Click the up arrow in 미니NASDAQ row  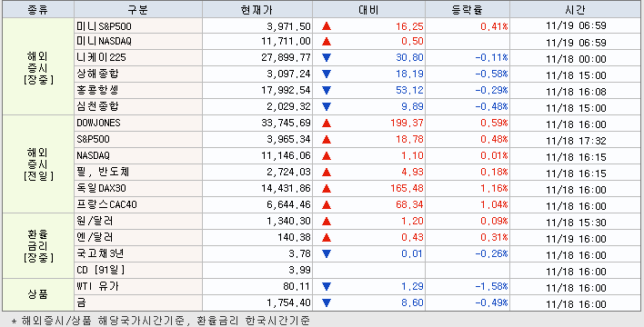point(327,41)
